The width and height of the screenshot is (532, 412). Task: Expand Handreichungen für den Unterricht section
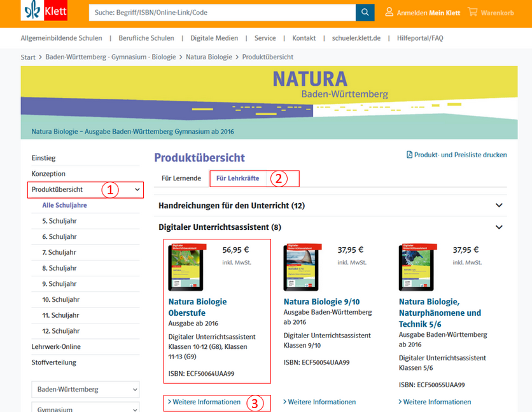(498, 206)
